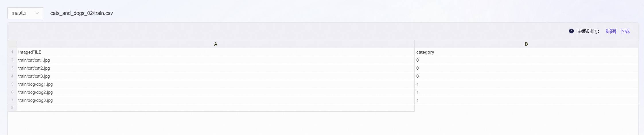This screenshot has height=135, width=644.
Task: Click the category header cell
Action: pos(526,52)
